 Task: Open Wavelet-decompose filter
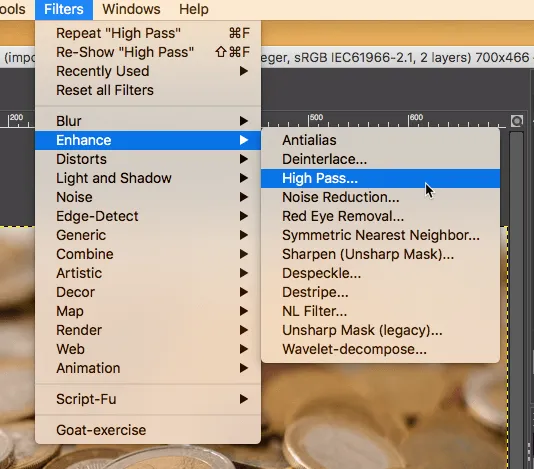pyautogui.click(x=380, y=349)
